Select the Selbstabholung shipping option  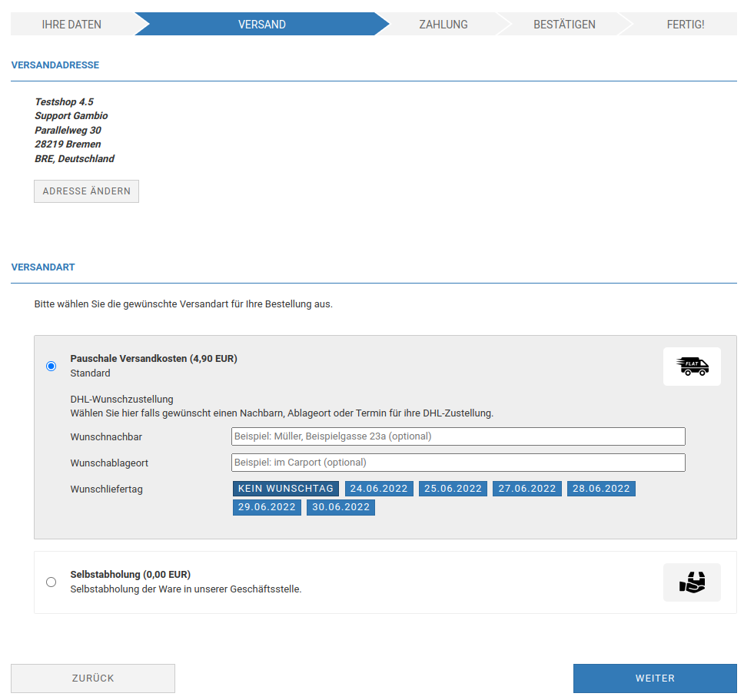(x=51, y=582)
